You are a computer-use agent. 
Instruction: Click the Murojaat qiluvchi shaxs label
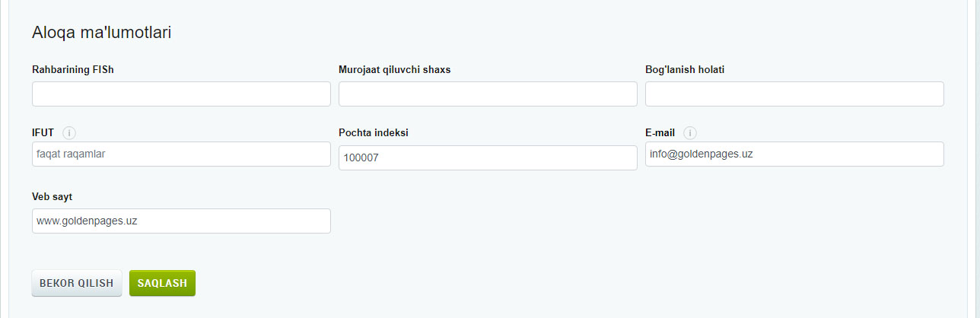(x=394, y=70)
